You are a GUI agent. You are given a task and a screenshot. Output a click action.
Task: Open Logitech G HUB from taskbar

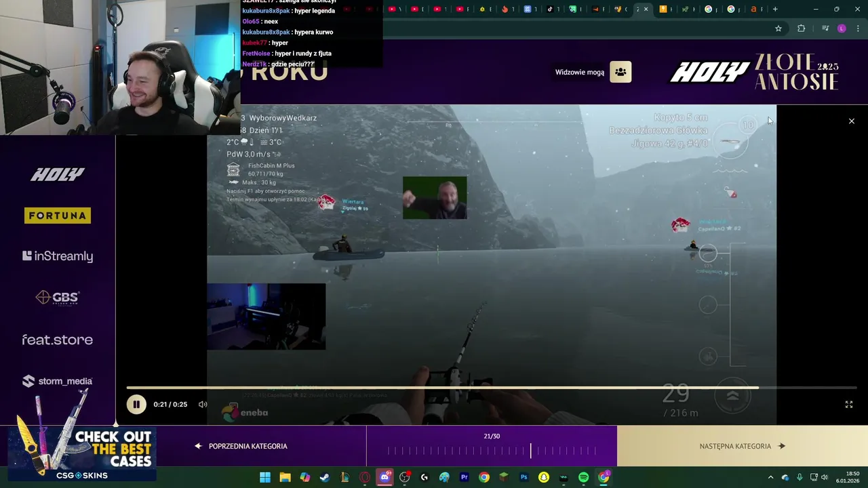click(x=425, y=477)
